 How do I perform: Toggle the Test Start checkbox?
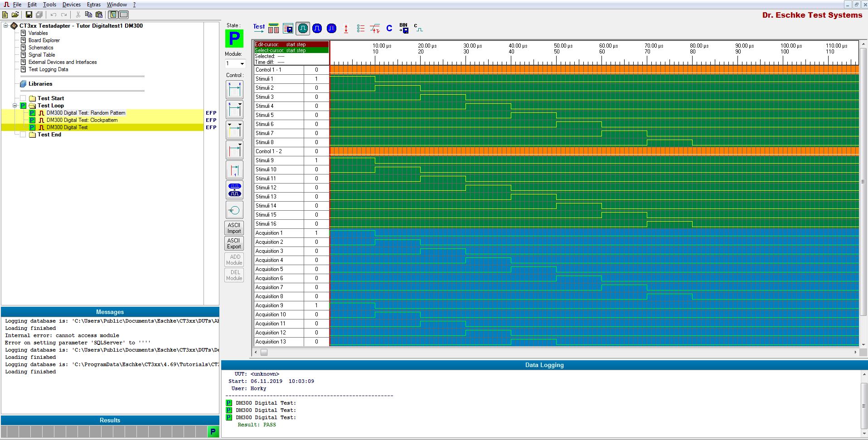23,98
